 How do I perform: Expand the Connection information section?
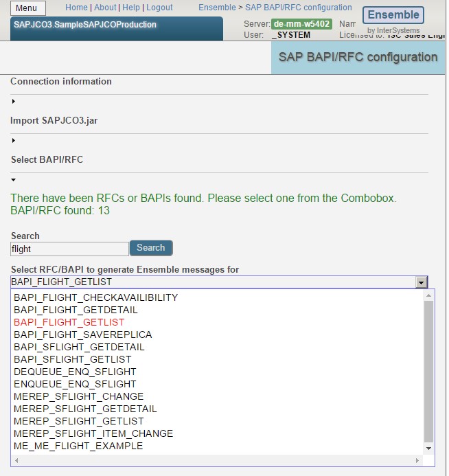pos(13,102)
